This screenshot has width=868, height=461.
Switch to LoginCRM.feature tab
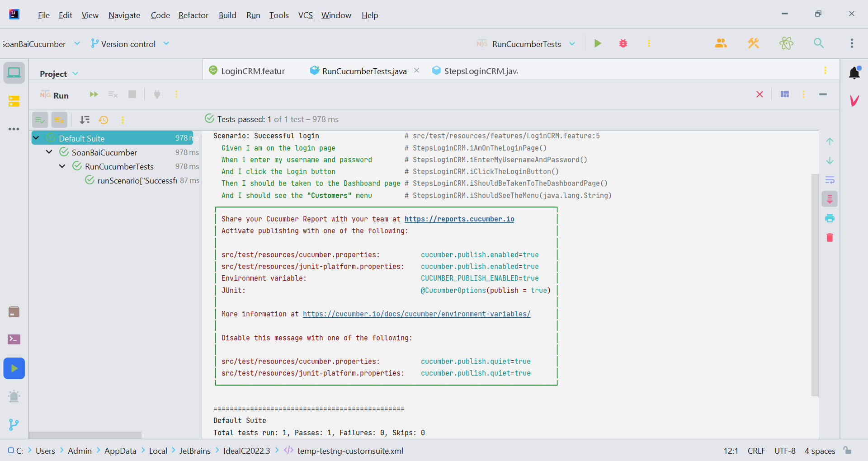(x=247, y=71)
